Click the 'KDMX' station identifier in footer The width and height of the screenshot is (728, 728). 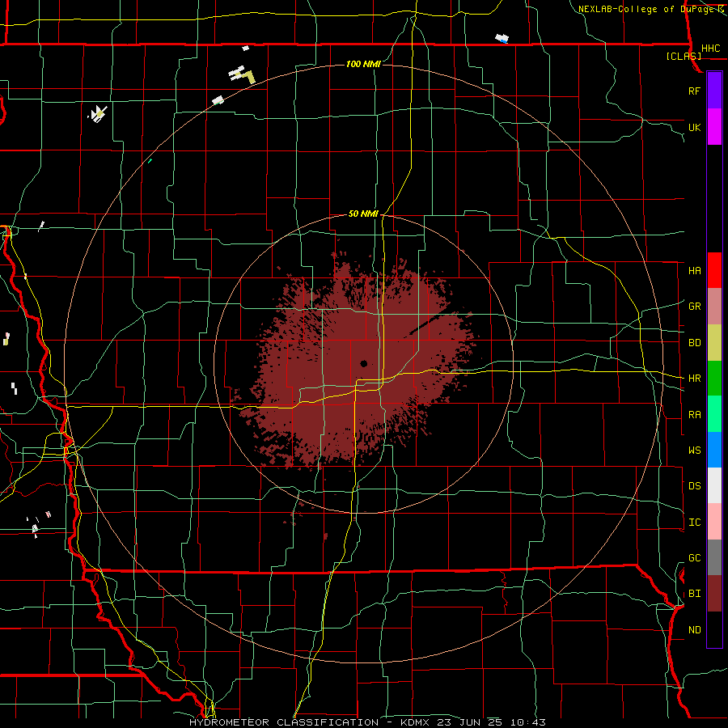(417, 722)
